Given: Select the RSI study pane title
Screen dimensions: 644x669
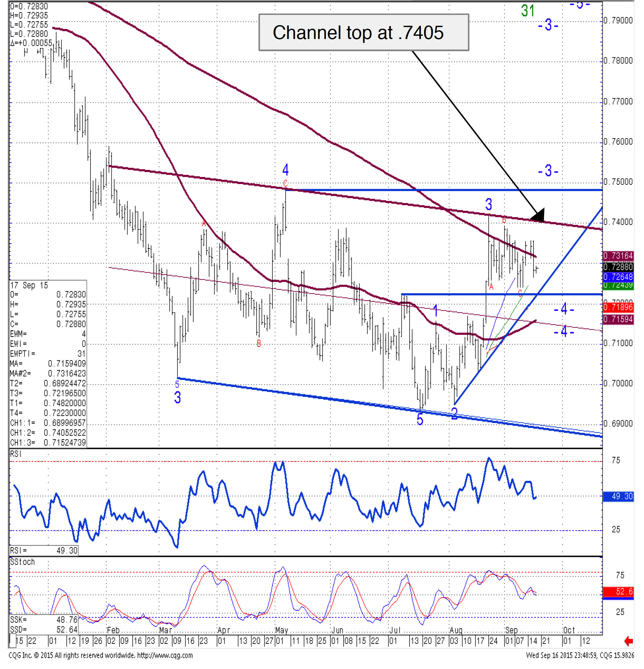Looking at the screenshot, I should pos(16,454).
